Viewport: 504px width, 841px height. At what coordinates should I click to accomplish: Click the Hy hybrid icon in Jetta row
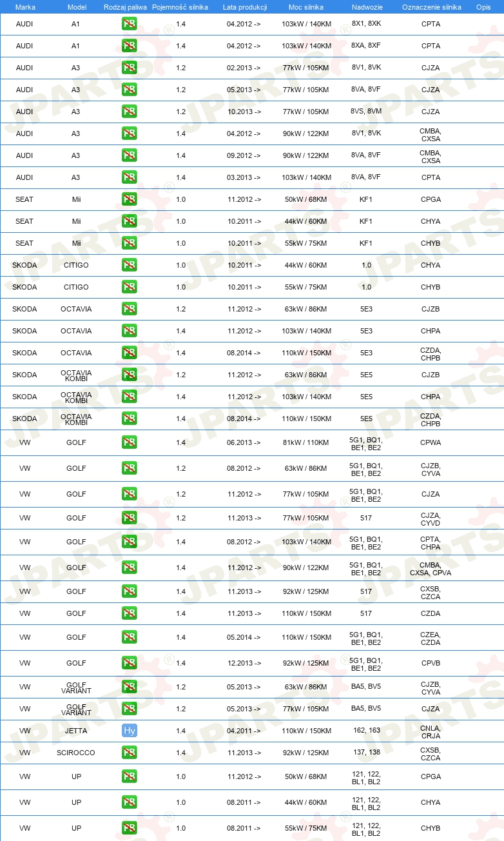[x=129, y=731]
